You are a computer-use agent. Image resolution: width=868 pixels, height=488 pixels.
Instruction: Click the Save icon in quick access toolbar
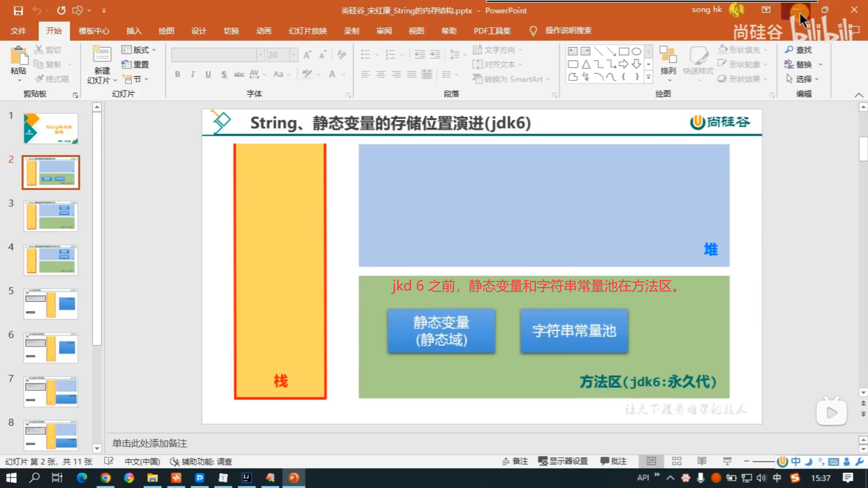(x=18, y=10)
